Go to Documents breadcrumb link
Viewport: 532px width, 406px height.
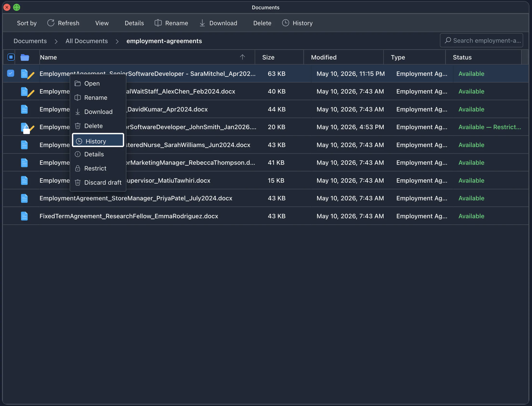pos(30,41)
